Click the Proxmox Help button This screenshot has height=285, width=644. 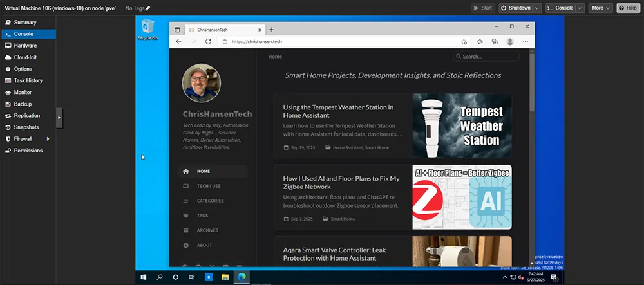tap(629, 8)
